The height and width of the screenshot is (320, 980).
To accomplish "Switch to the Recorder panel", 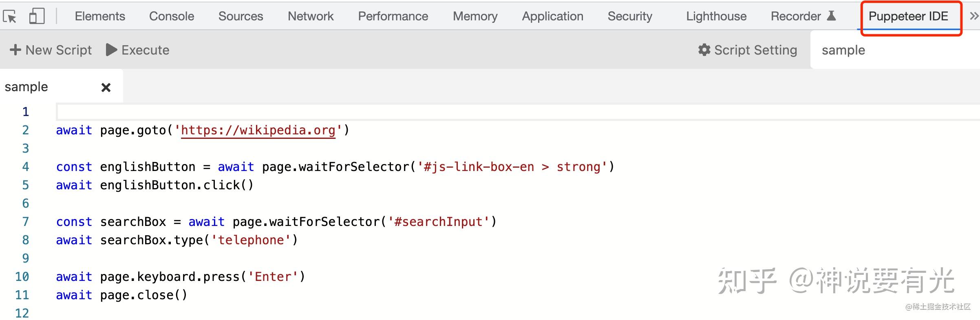I will tap(795, 16).
